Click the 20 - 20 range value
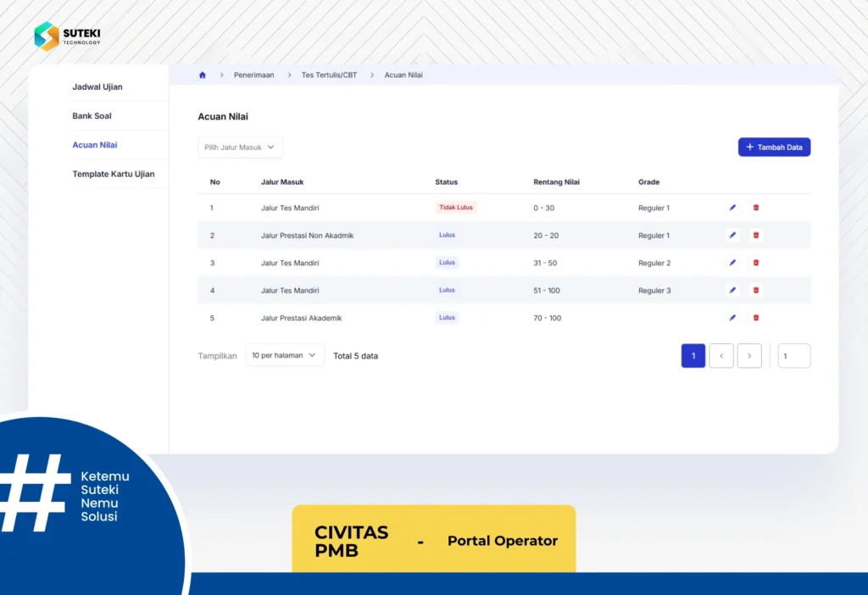Screen dimensions: 868x595 (546, 236)
